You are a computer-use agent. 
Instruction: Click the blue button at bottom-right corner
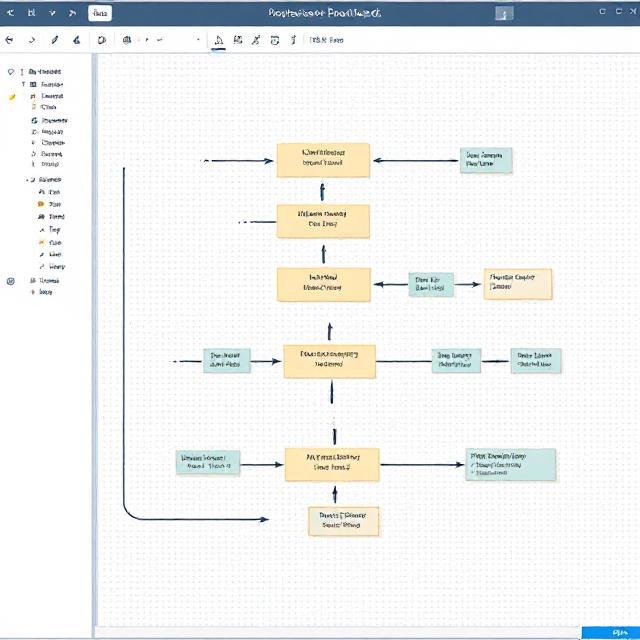pyautogui.click(x=610, y=632)
